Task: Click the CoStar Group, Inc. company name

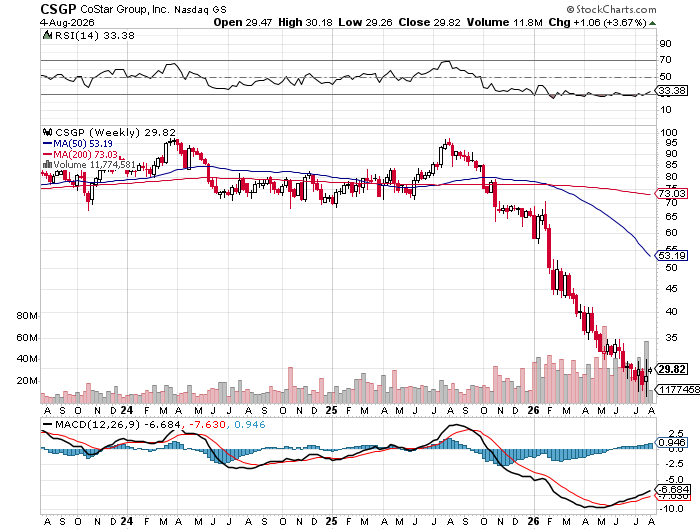Action: [125, 9]
